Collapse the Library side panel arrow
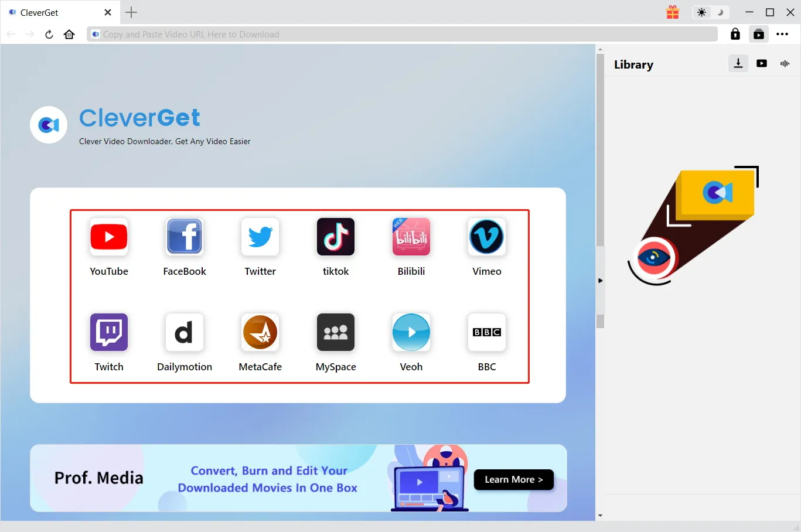This screenshot has height=532, width=801. pyautogui.click(x=600, y=281)
